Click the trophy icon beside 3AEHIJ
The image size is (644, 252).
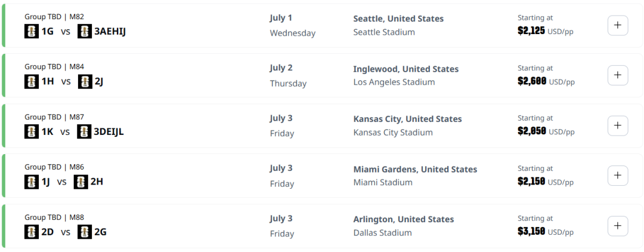85,31
